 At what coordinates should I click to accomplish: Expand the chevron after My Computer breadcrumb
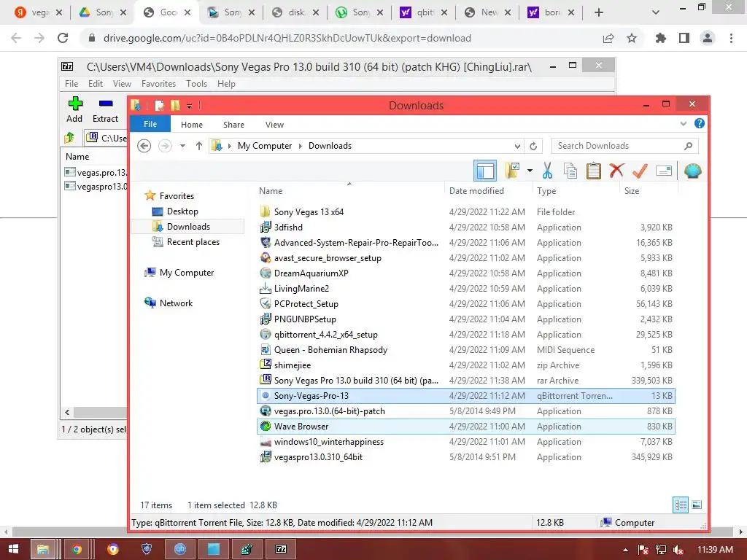300,146
